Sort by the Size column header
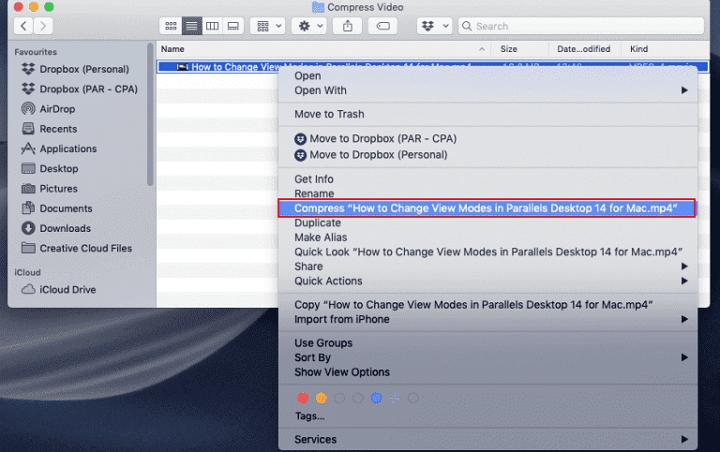Image resolution: width=720 pixels, height=452 pixels. click(x=519, y=49)
